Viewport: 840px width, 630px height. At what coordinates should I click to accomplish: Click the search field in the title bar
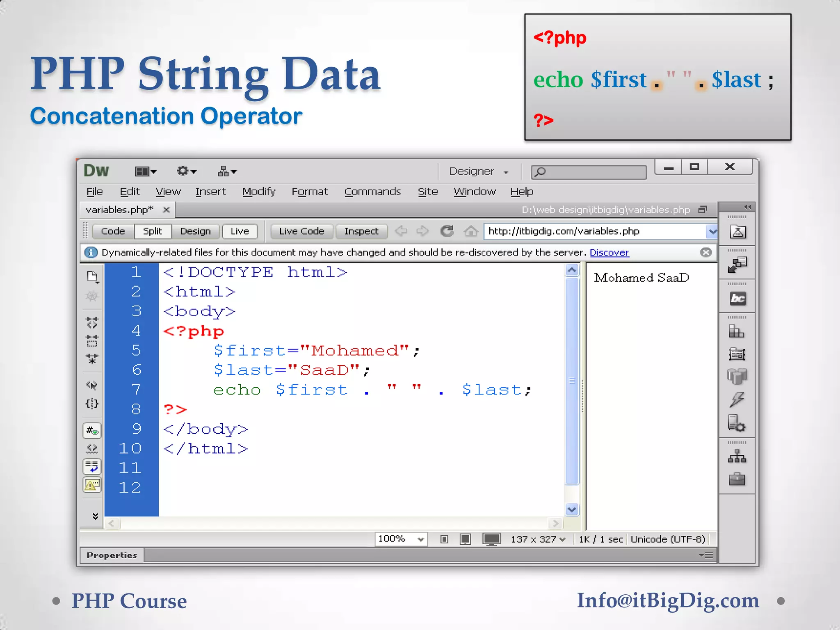[x=589, y=172]
